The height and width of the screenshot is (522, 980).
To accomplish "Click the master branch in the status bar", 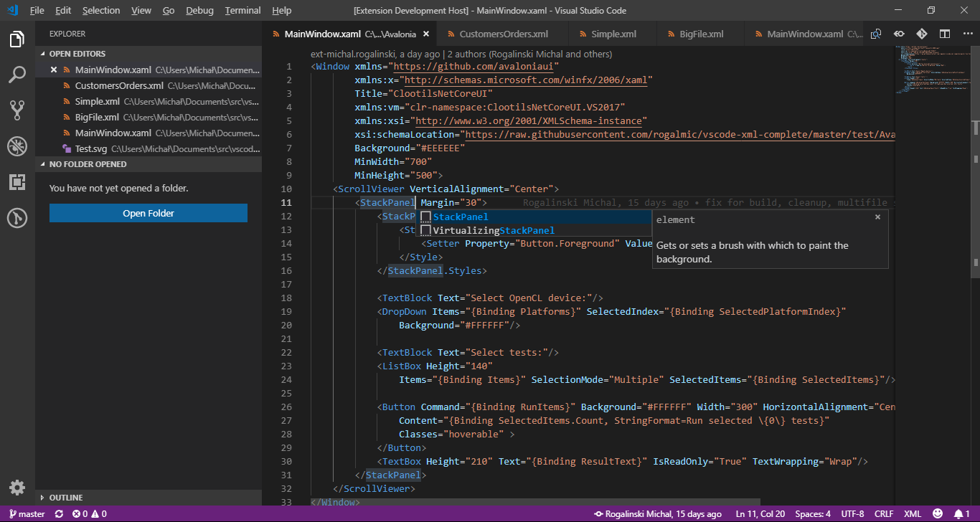I will pos(27,513).
